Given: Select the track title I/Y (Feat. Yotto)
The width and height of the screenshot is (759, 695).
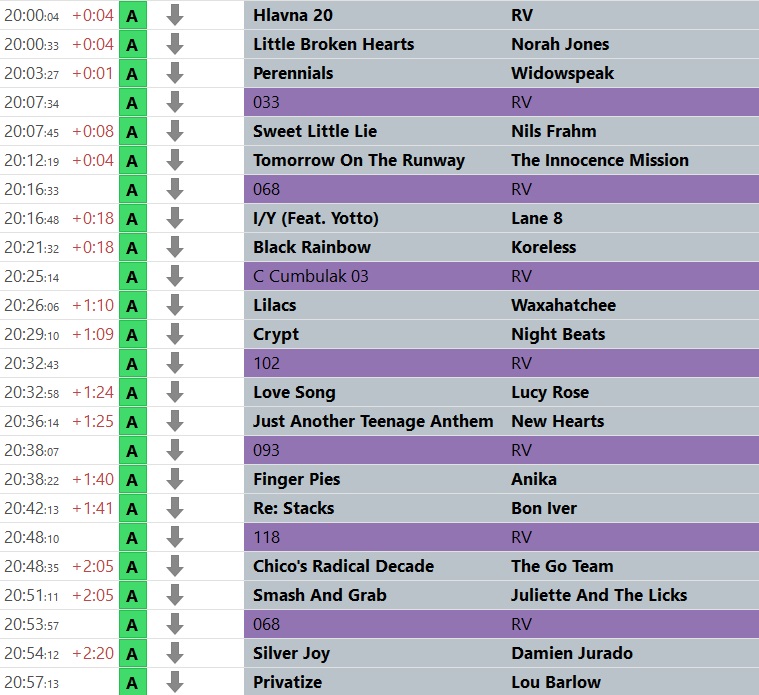Looking at the screenshot, I should click(x=316, y=218).
